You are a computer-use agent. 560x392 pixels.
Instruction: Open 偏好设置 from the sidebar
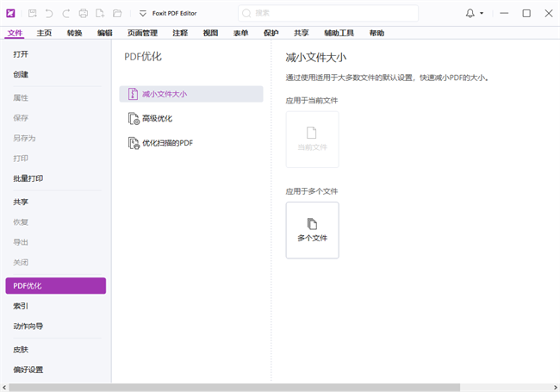28,370
